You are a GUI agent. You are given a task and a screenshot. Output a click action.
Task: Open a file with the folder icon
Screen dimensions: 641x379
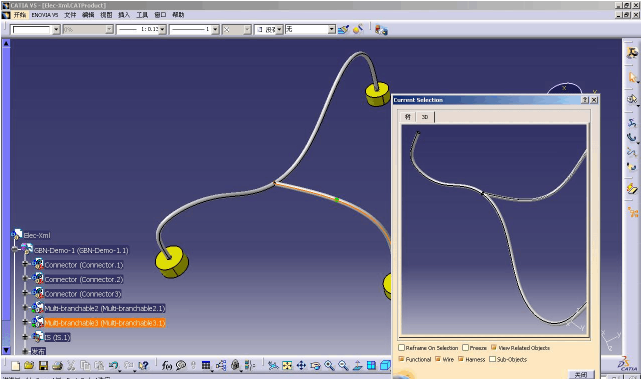tap(29, 366)
